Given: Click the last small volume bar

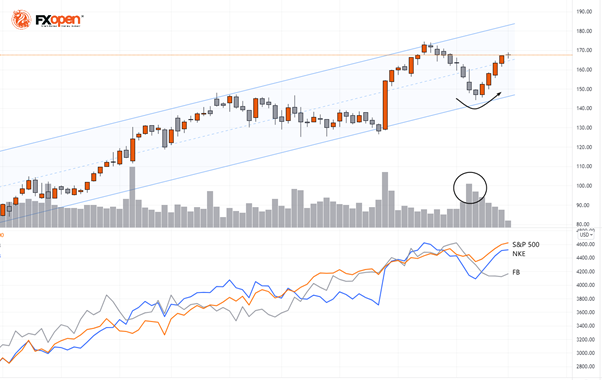Looking at the screenshot, I should (508, 224).
